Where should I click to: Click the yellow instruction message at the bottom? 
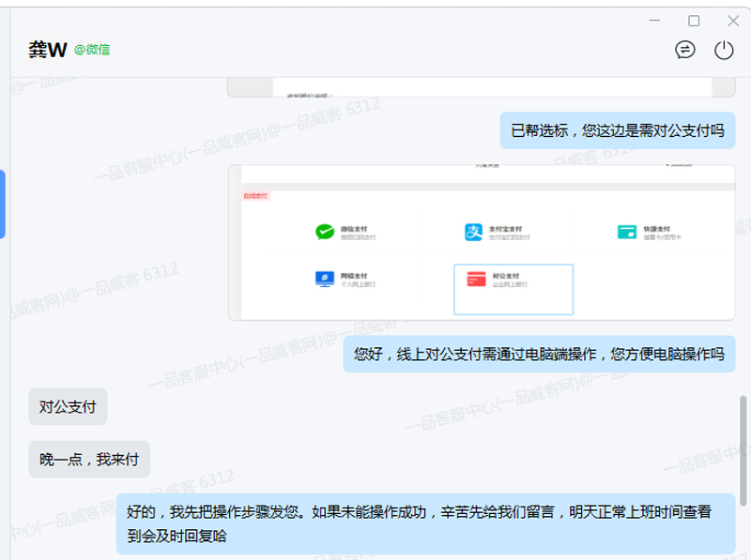tap(421, 522)
